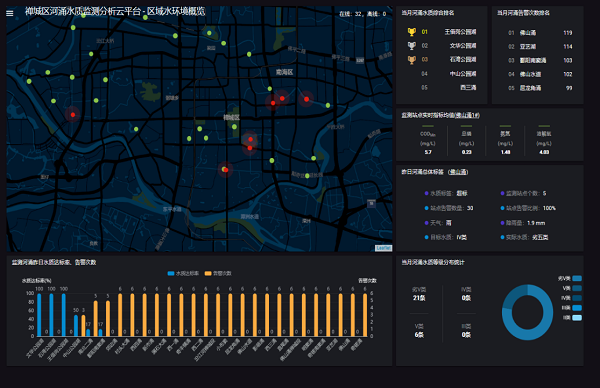Screen dimensions: 600x388
Task: Click the gold trophy rank 01 icon
Action: [x=412, y=32]
